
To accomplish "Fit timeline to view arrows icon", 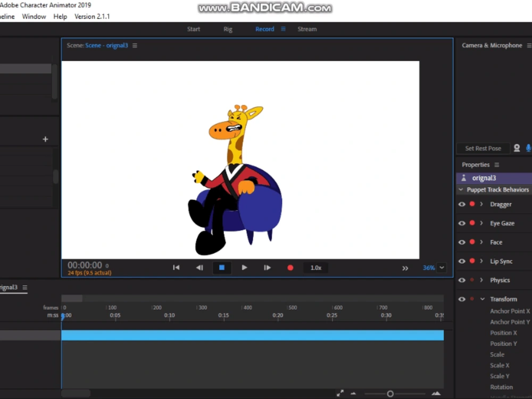I will coord(340,393).
